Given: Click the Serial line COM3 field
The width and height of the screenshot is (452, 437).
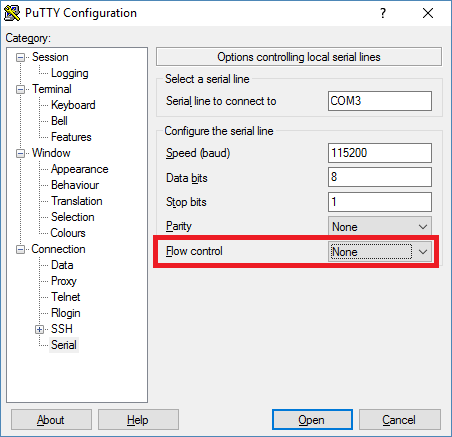Looking at the screenshot, I should (380, 101).
